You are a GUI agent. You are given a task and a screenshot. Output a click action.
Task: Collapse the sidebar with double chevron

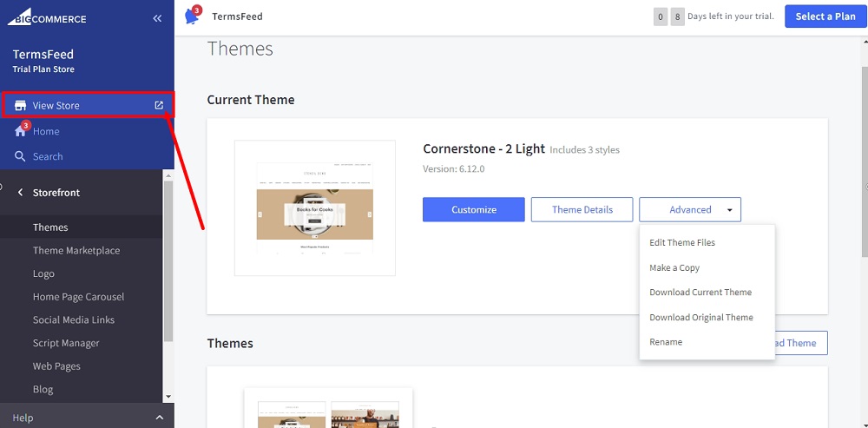[x=157, y=18]
